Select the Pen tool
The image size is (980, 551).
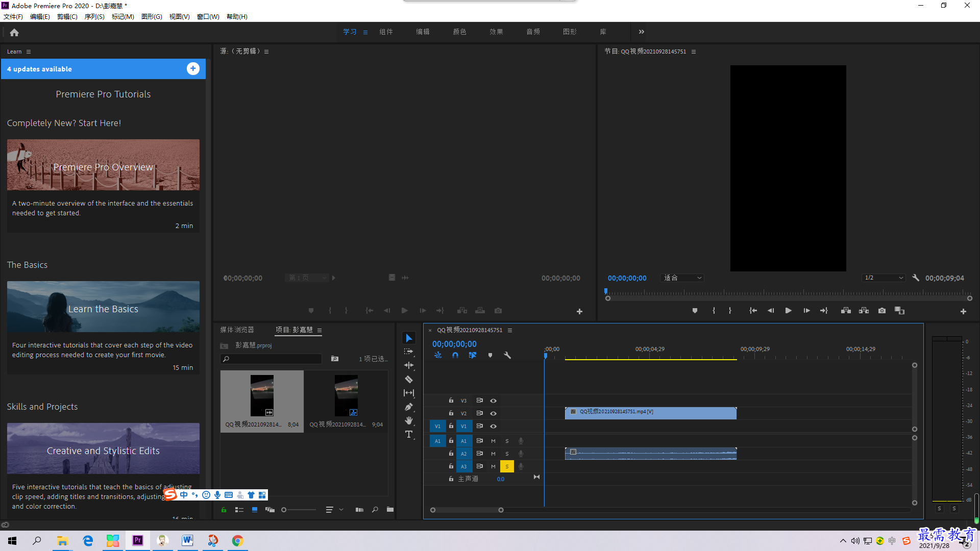pos(409,407)
